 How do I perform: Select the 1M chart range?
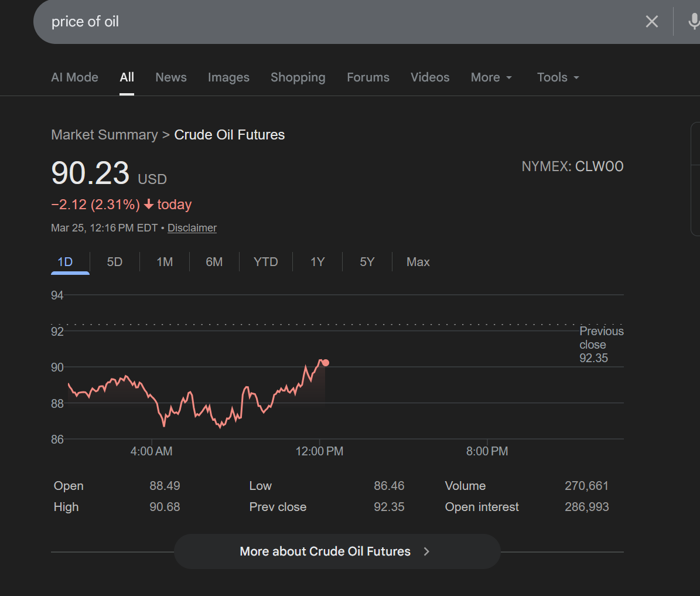(165, 262)
